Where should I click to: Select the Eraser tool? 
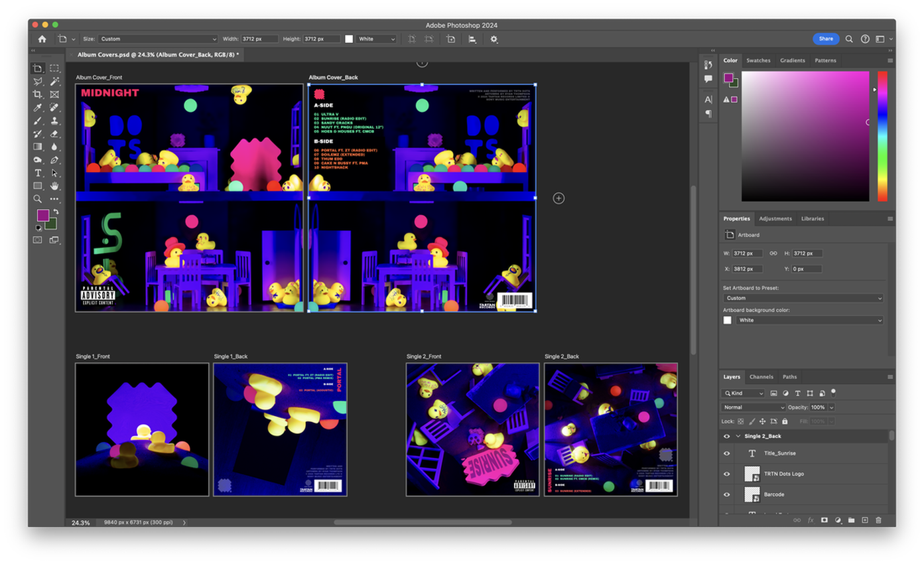click(x=54, y=134)
